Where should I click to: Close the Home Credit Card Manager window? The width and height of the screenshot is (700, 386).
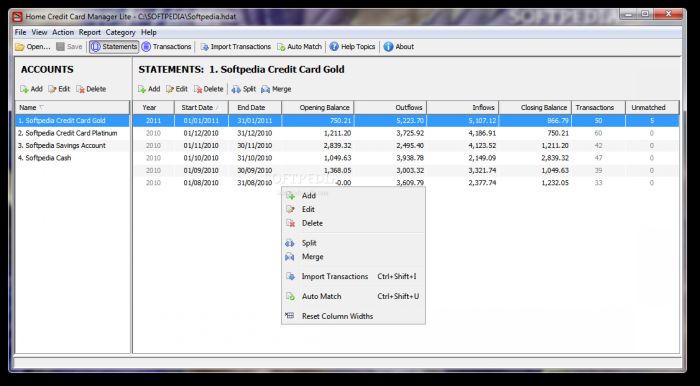(x=668, y=14)
